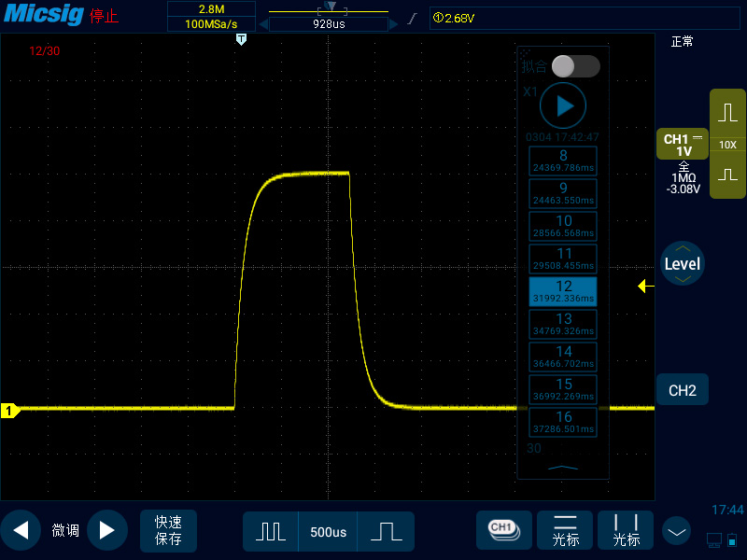The width and height of the screenshot is (747, 560).
Task: Expand the bottom menu chevron
Action: 677,530
